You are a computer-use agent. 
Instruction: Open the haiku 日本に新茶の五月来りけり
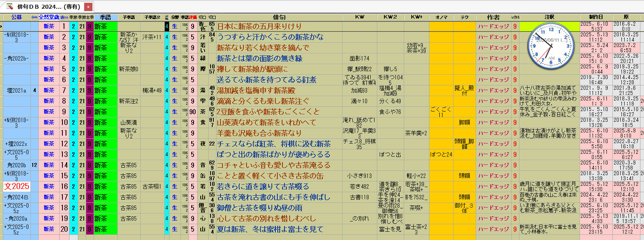coord(259,26)
